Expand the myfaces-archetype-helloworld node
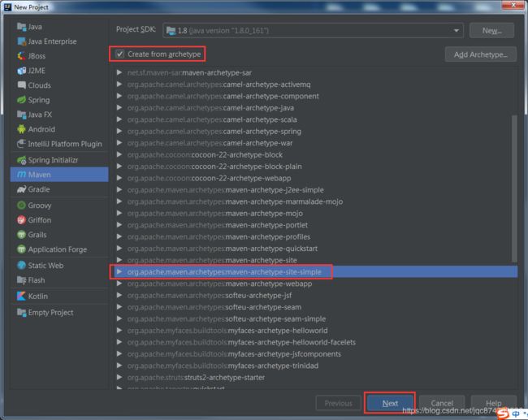This screenshot has width=528, height=420. 119,331
